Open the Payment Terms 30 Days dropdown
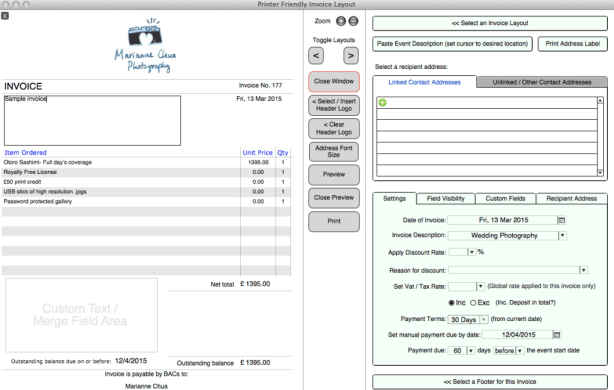Viewport: 614px width, 390px height. coord(484,320)
